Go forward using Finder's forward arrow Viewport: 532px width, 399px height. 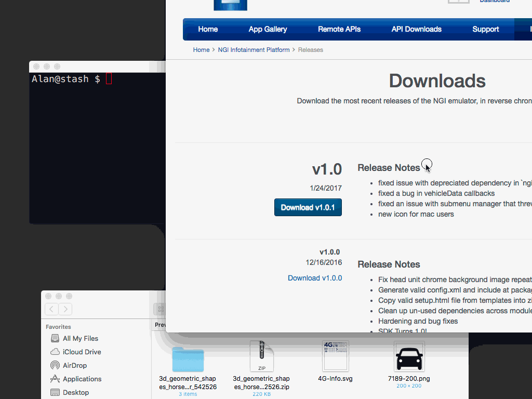point(65,309)
